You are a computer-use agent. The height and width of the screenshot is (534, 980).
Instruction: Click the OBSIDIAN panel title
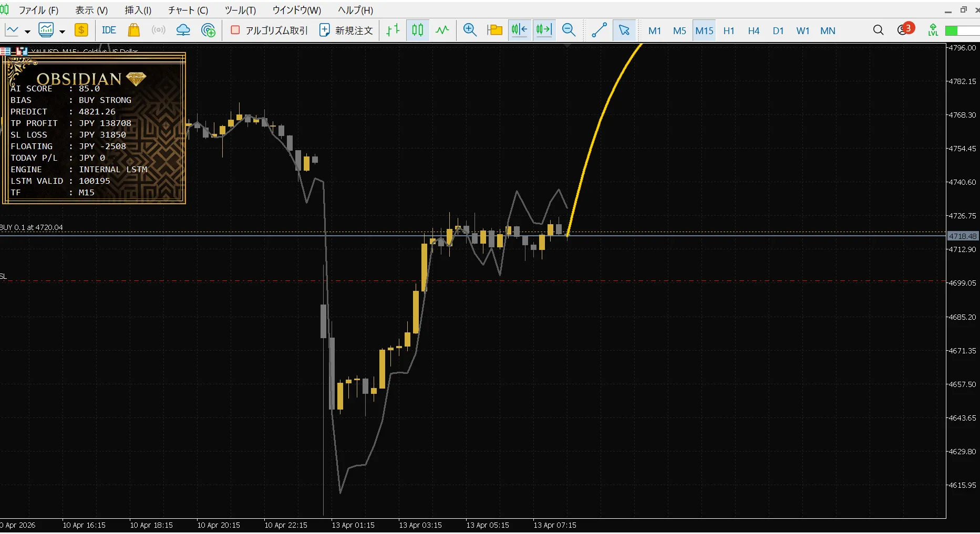click(x=79, y=79)
